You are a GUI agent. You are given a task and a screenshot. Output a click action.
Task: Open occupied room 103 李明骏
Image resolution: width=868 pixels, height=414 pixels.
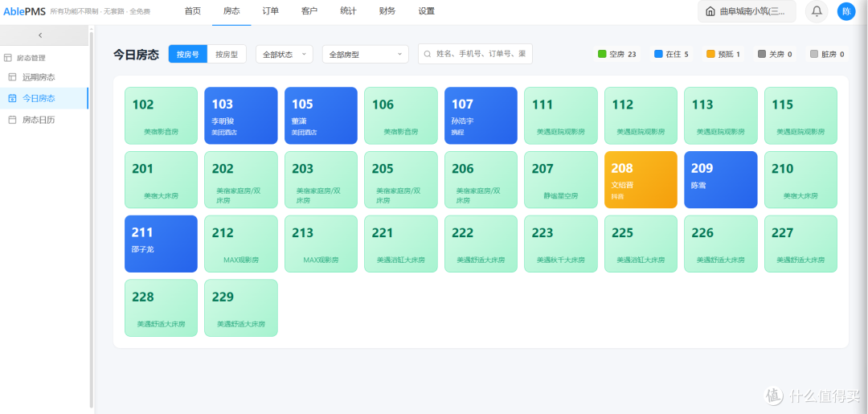point(241,116)
